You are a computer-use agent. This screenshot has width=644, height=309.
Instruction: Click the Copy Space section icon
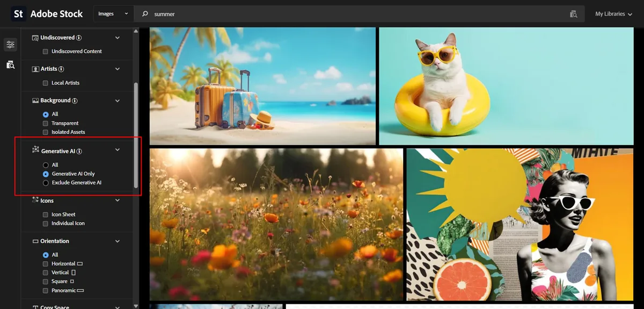click(x=35, y=307)
